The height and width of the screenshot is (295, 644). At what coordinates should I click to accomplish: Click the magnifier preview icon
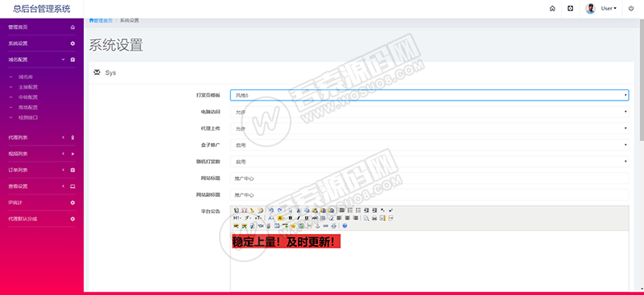point(366,218)
